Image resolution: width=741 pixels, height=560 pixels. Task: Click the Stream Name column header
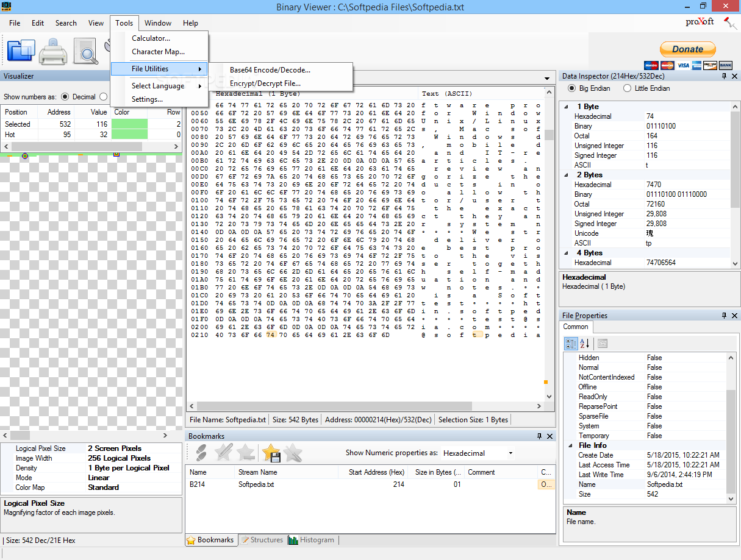tap(287, 472)
